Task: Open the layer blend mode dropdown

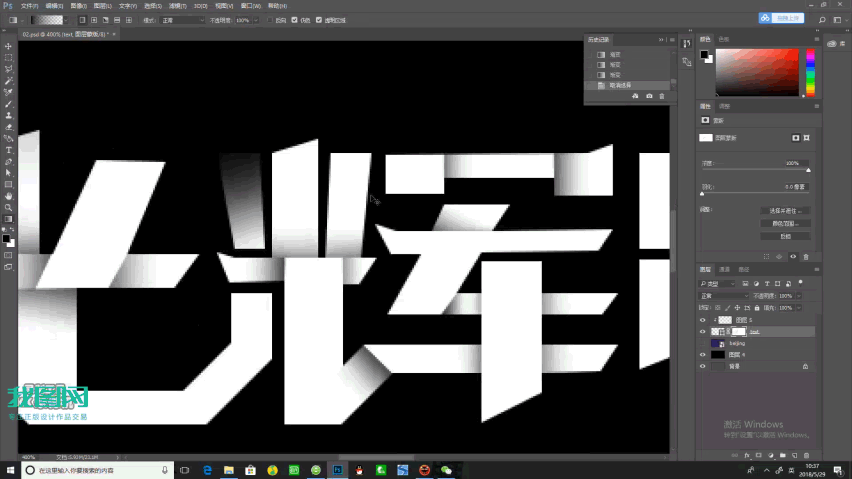Action: 724,296
